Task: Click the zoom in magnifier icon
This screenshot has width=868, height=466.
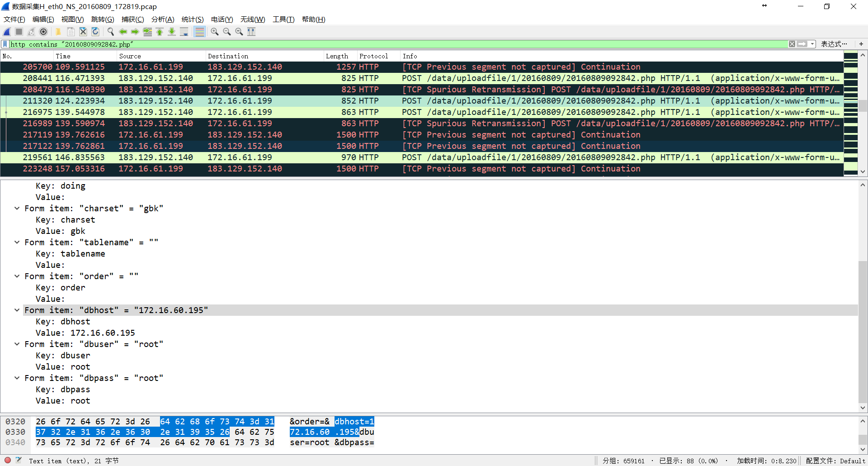Action: click(215, 32)
